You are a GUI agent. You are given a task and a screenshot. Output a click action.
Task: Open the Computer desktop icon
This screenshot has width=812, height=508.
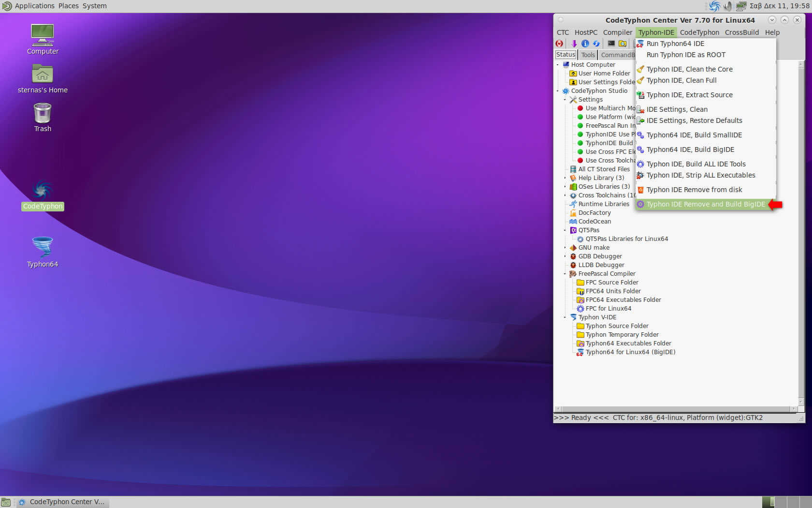[43, 39]
